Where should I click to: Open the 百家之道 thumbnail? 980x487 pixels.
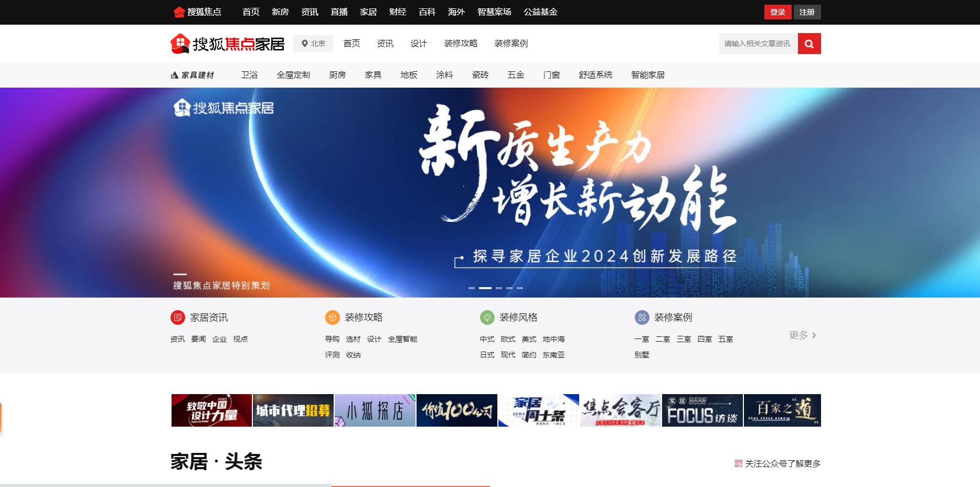tap(782, 410)
